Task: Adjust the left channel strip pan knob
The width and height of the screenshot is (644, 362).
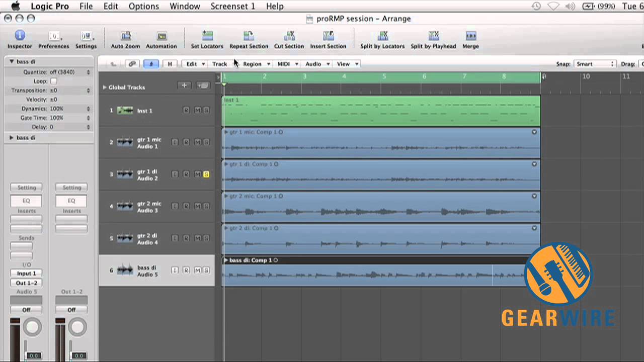Action: [32, 327]
